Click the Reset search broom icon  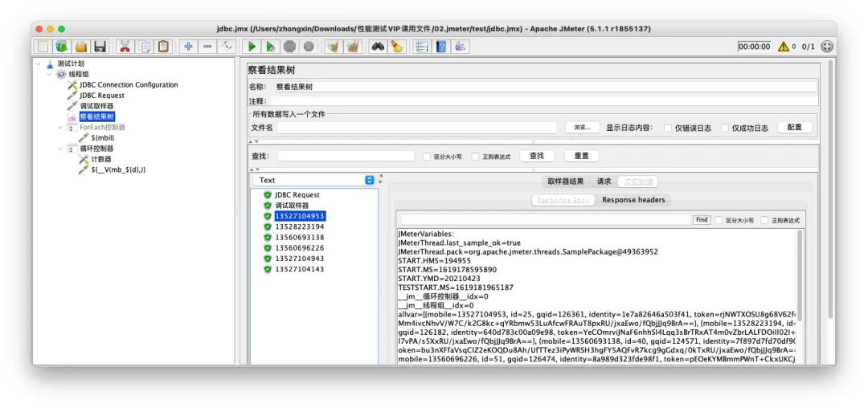point(396,47)
